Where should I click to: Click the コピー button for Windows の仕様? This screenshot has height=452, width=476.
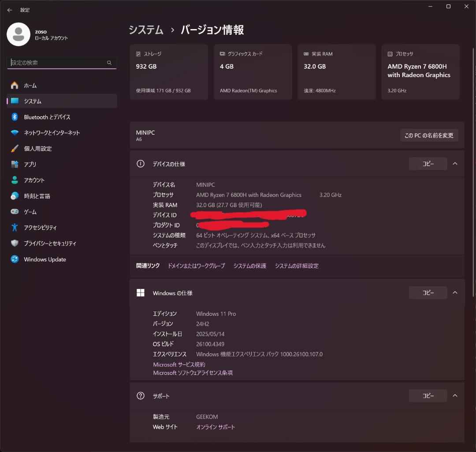pos(428,292)
